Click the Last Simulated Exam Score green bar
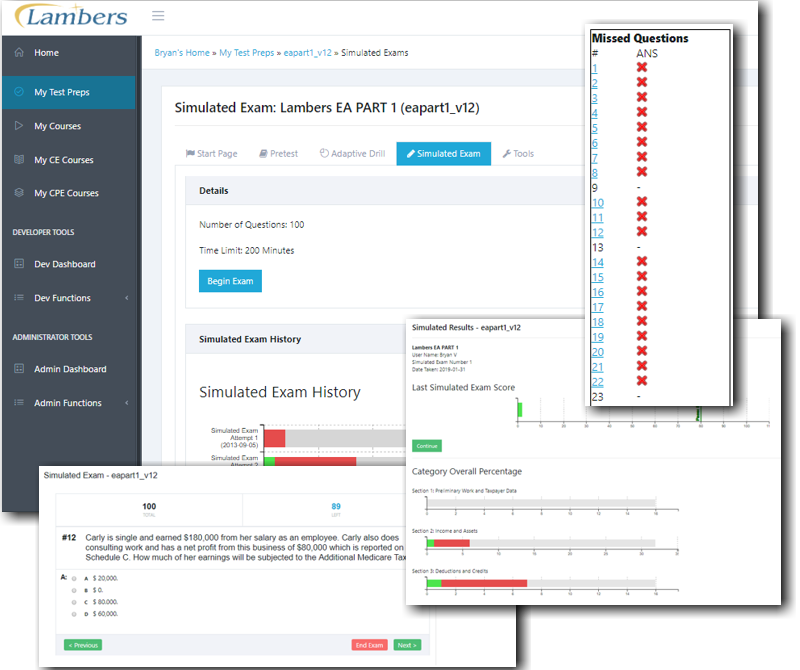Image resolution: width=800 pixels, height=670 pixels. (520, 410)
